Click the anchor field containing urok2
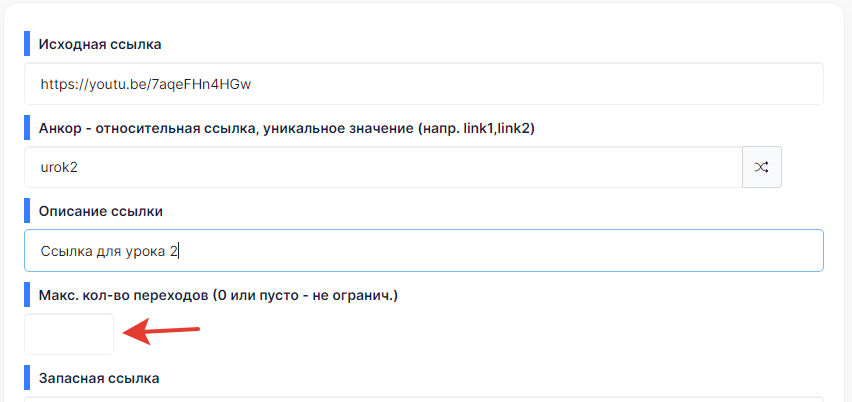Viewport: 852px width, 402px height. click(x=383, y=167)
